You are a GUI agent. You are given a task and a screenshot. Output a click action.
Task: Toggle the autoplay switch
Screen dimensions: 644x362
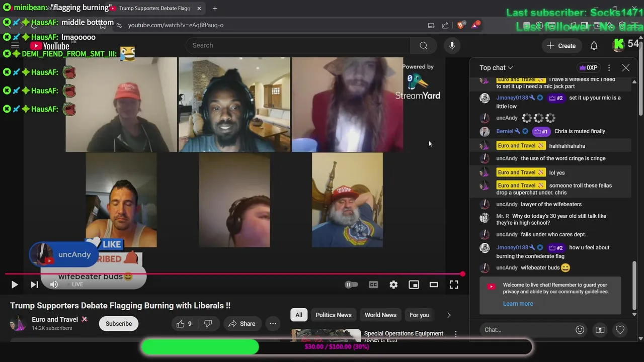351,285
